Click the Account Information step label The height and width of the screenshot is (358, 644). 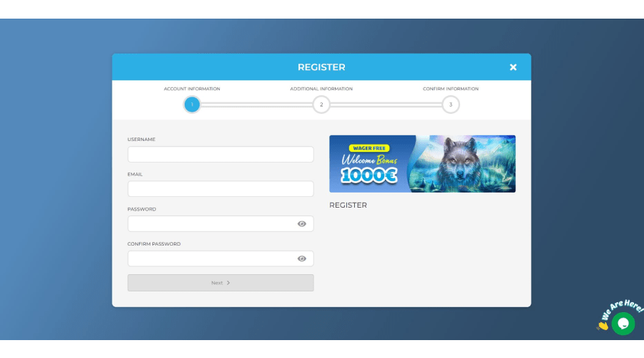pyautogui.click(x=192, y=89)
